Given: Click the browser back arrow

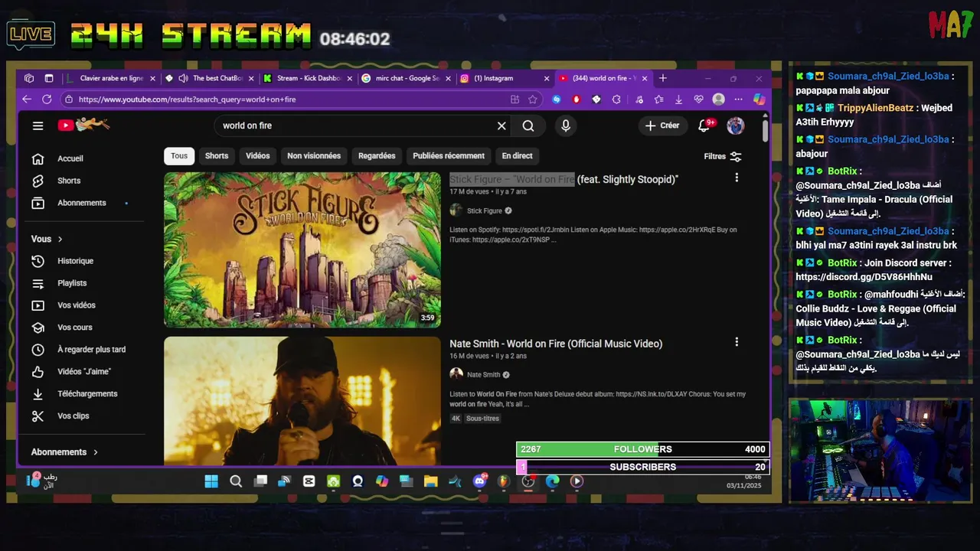Looking at the screenshot, I should coord(27,99).
